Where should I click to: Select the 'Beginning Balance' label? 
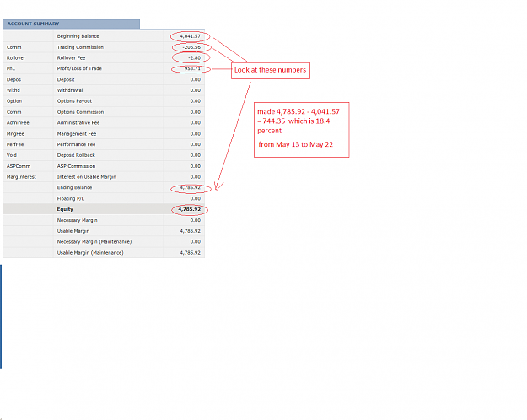(78, 36)
